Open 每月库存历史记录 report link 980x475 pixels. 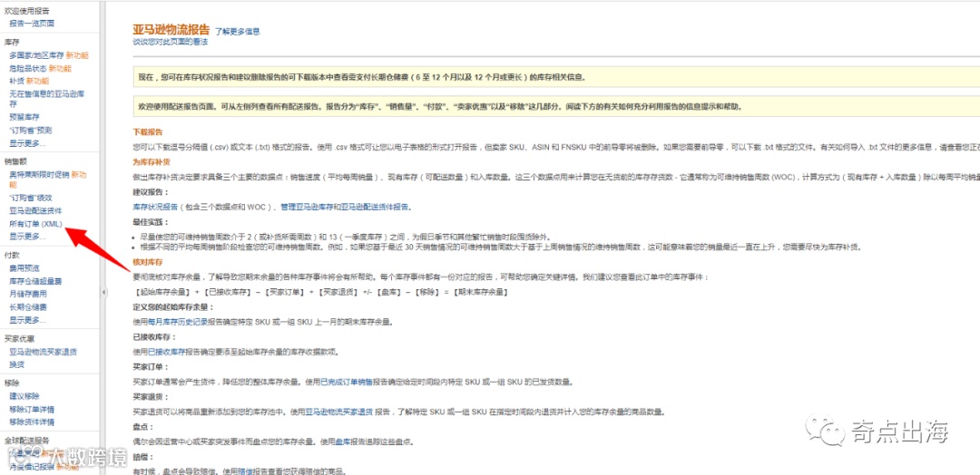coord(178,322)
